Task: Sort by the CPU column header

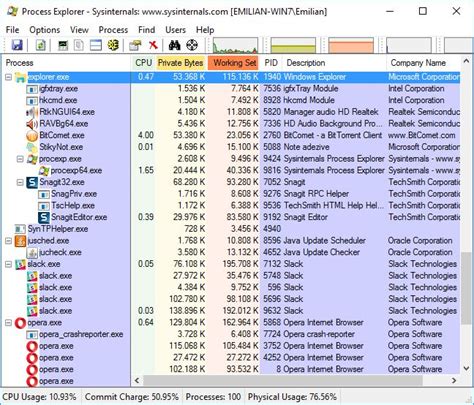Action: click(143, 63)
